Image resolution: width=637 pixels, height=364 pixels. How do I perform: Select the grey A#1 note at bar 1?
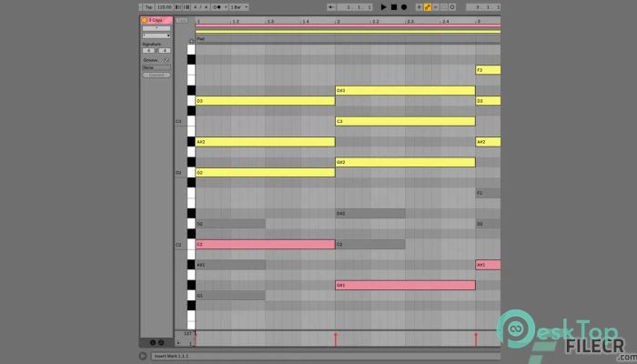point(230,265)
